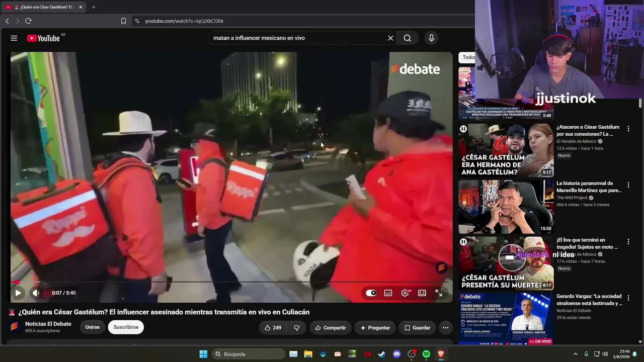The height and width of the screenshot is (362, 644).
Task: Open Brave browser from the taskbar
Action: click(441, 354)
